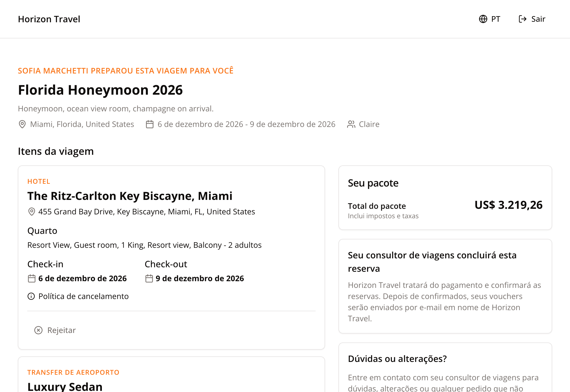Image resolution: width=570 pixels, height=392 pixels.
Task: Click the Dúvidas ou alterações? heading
Action: point(397,359)
